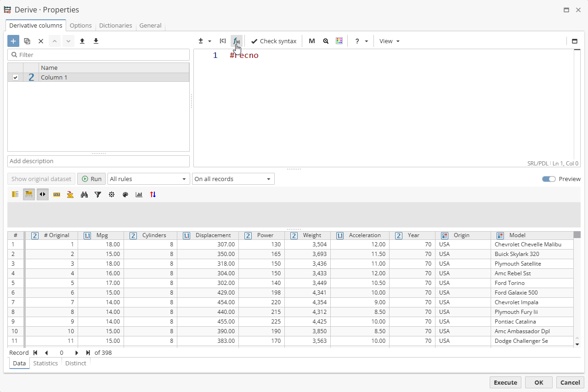Open the binoculars search tool
Image resolution: width=588 pixels, height=392 pixels.
[84, 194]
